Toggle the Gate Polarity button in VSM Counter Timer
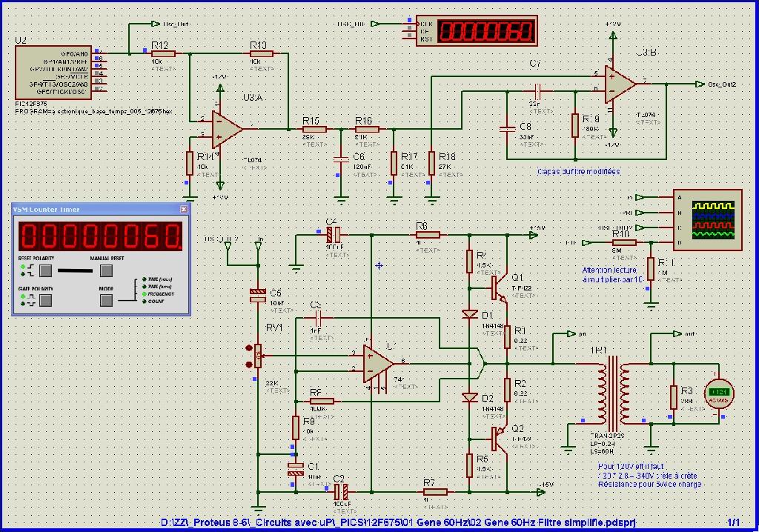This screenshot has height=532, width=759. coord(45,301)
